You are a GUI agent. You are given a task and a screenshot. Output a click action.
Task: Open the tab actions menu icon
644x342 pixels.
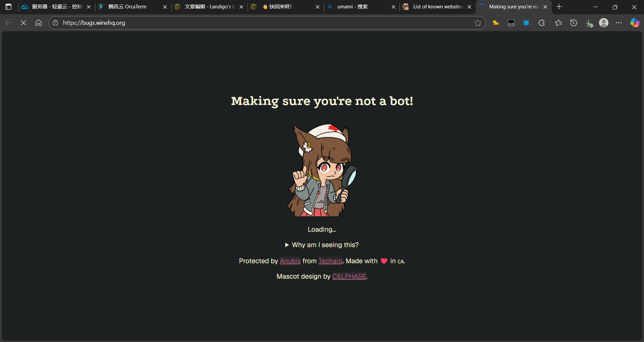8,7
